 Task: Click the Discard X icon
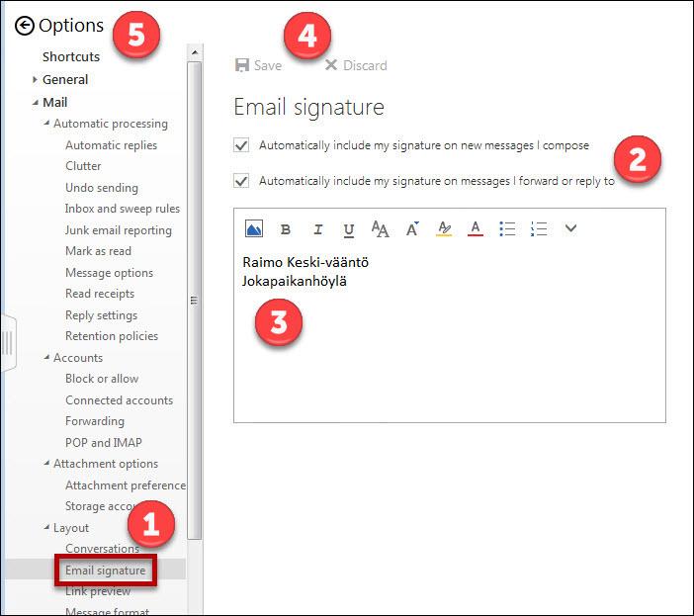330,65
